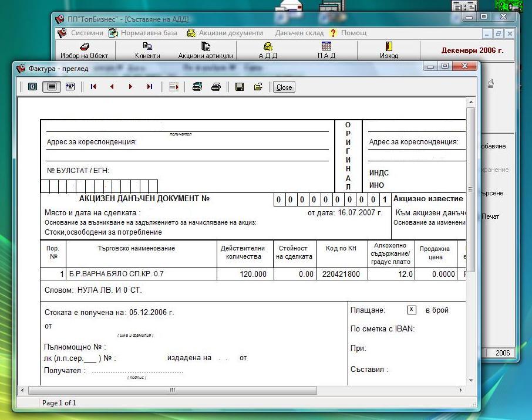Open the Помощ menu
The image size is (532, 420).
(x=353, y=33)
